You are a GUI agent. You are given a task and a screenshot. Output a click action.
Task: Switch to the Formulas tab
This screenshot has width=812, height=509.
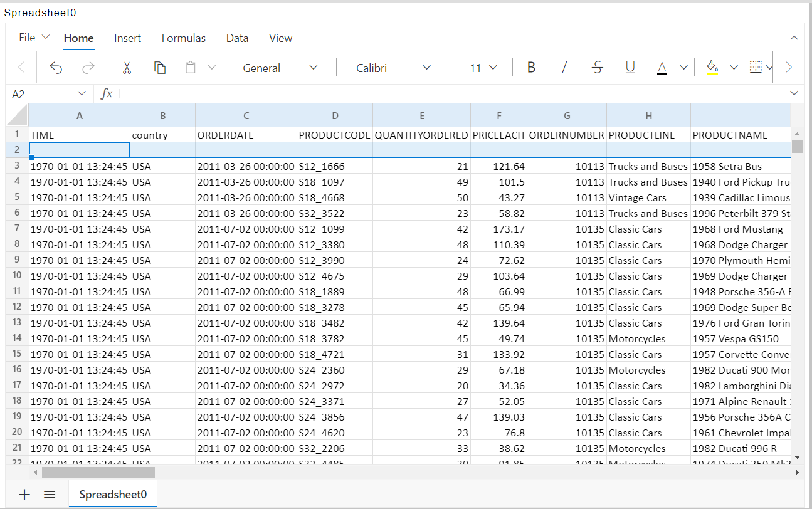(x=184, y=38)
